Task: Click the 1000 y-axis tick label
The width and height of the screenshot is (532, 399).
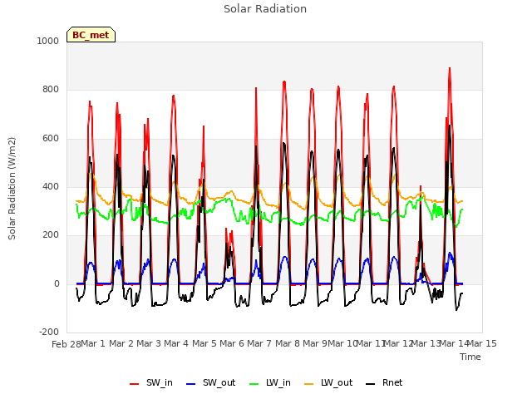Action: click(48, 41)
